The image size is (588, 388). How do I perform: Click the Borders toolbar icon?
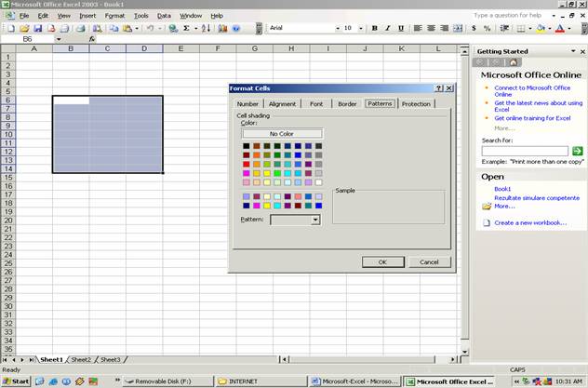(521, 28)
